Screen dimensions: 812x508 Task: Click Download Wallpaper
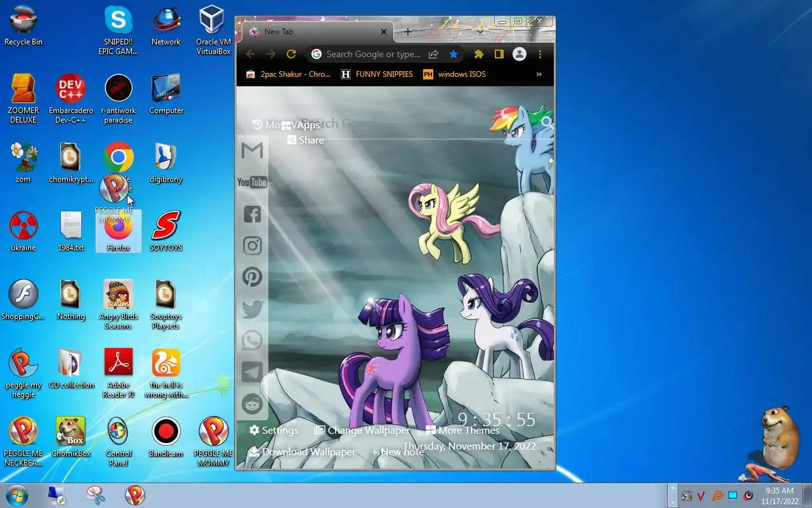tap(302, 452)
